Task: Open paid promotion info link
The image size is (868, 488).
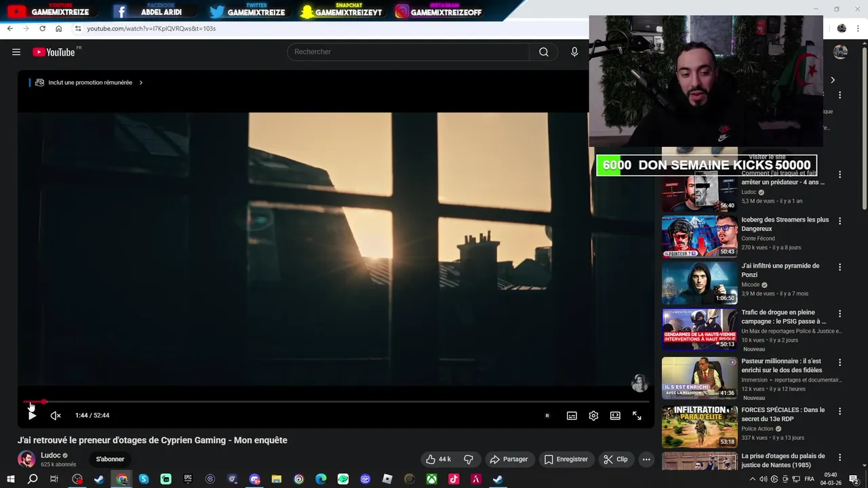Action: (x=90, y=83)
